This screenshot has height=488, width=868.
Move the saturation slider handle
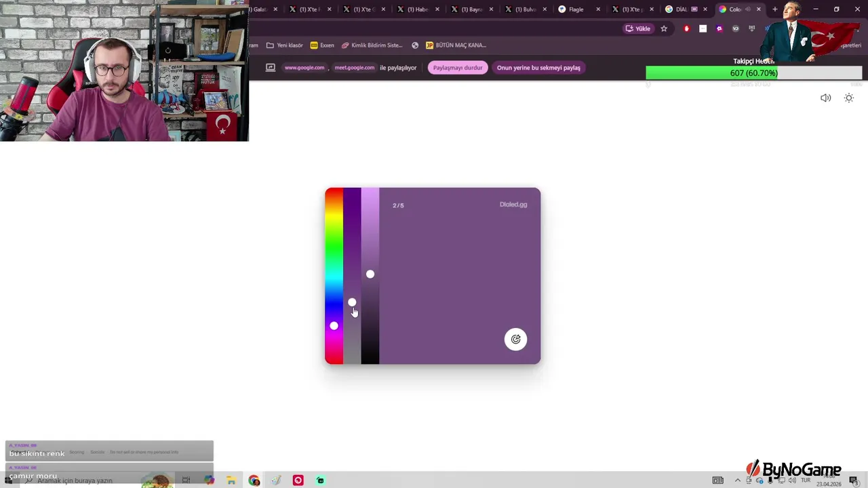coord(352,302)
